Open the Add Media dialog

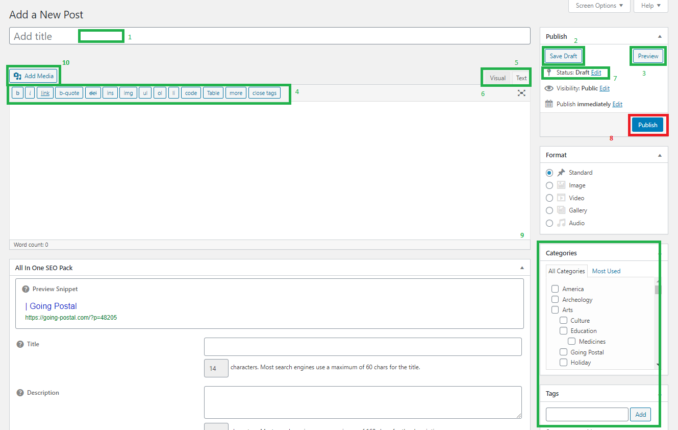coord(34,76)
